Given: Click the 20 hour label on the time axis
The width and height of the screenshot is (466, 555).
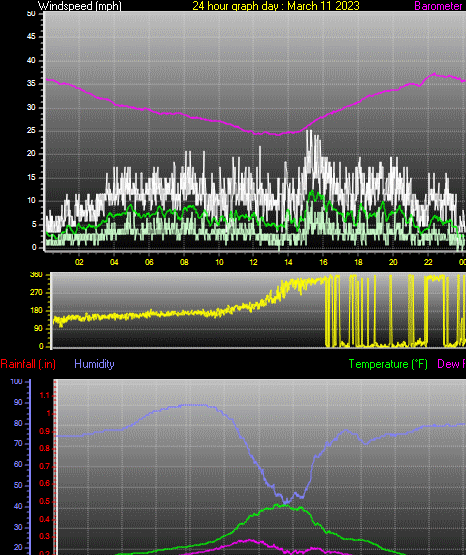Looking at the screenshot, I should point(393,262).
